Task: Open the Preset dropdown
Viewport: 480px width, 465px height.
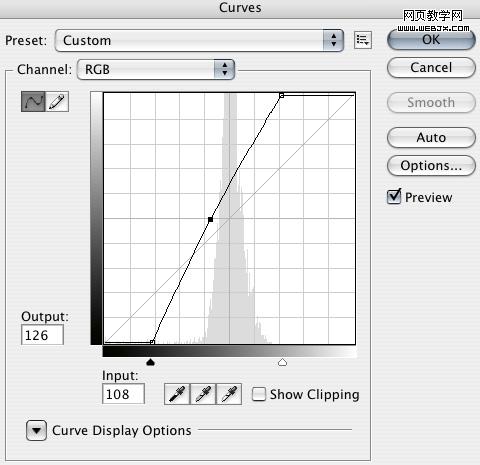Action: pyautogui.click(x=199, y=40)
